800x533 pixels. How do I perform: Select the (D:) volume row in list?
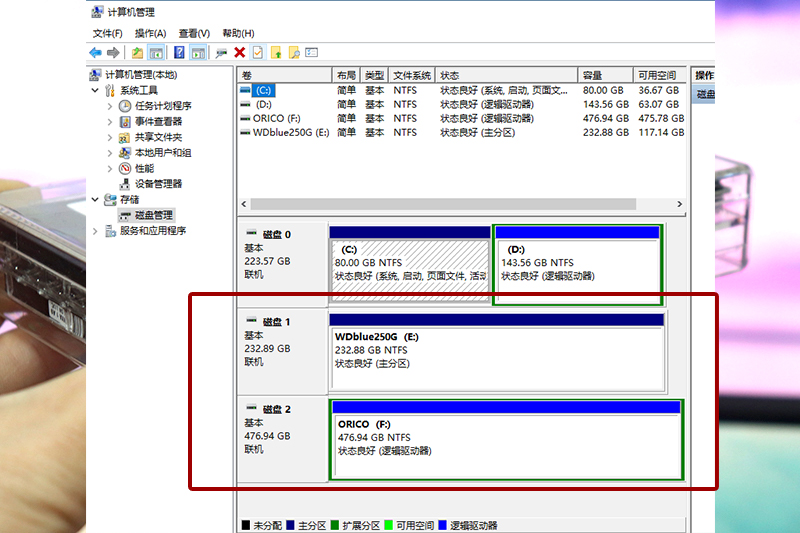(x=462, y=105)
